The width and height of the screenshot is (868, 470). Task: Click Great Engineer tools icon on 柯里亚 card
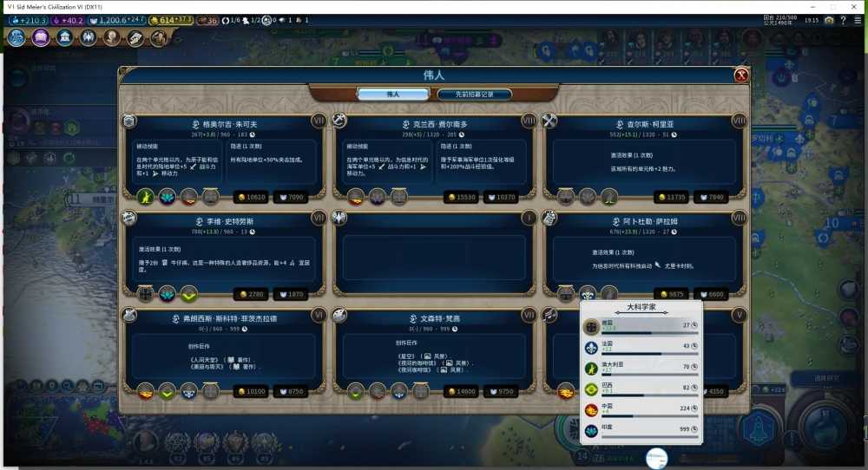click(549, 121)
